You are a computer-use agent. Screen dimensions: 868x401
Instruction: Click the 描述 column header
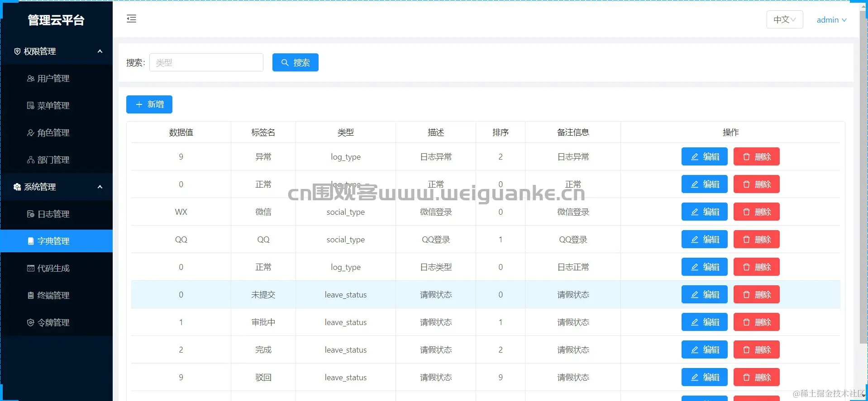[436, 132]
